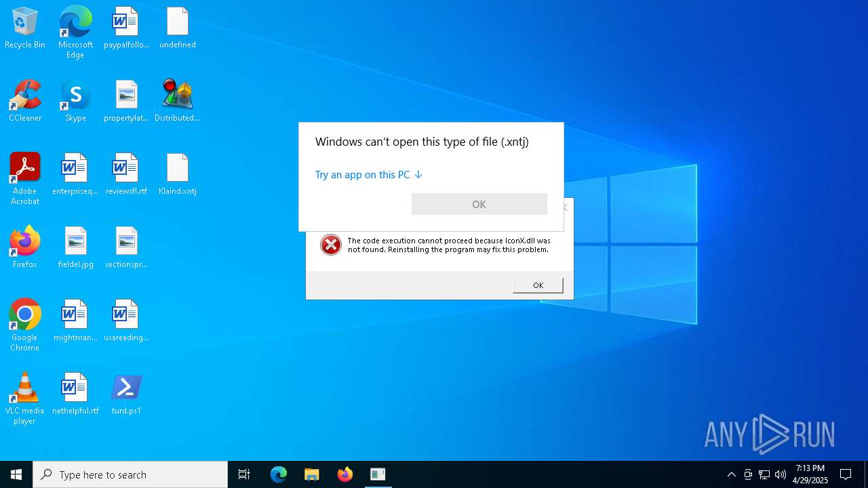This screenshot has width=868, height=488.
Task: Launch Firefox from the taskbar
Action: coord(345,474)
